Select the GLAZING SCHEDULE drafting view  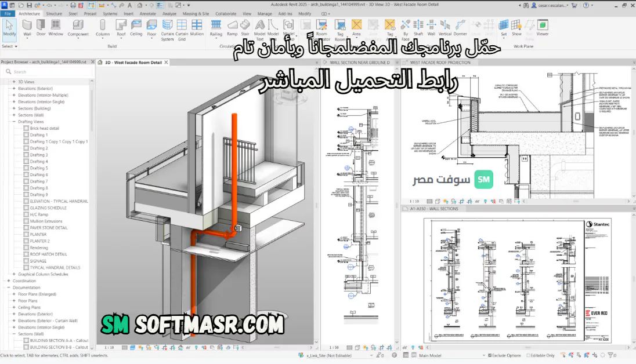click(48, 208)
